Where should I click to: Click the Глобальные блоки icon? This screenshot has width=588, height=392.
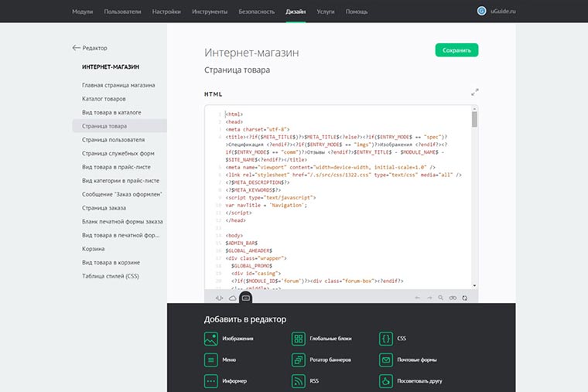(x=298, y=339)
